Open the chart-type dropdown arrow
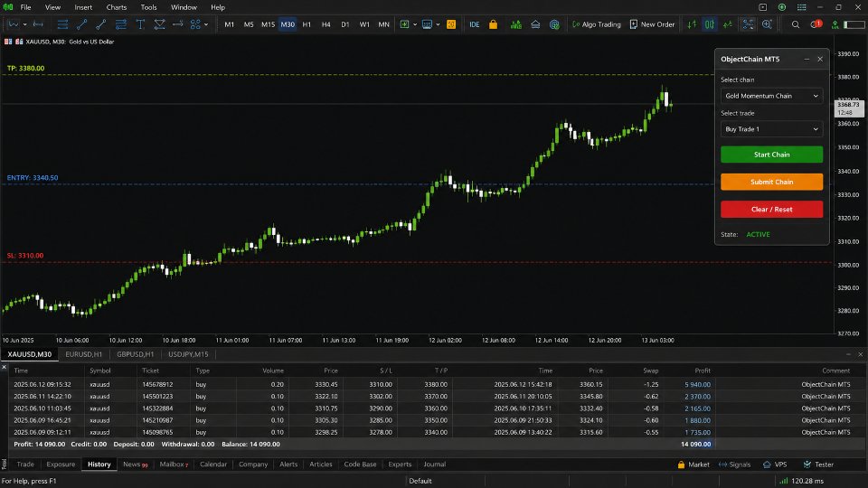This screenshot has height=488, width=868. tap(25, 24)
